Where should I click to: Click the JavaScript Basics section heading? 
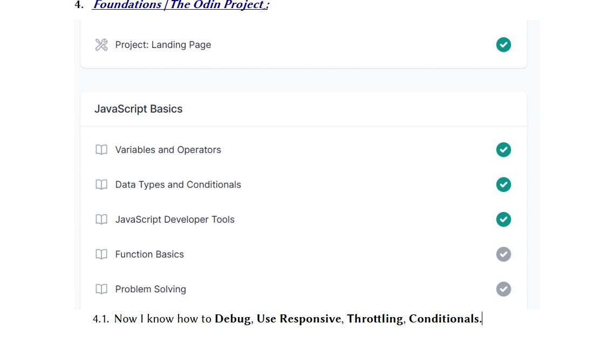(138, 109)
